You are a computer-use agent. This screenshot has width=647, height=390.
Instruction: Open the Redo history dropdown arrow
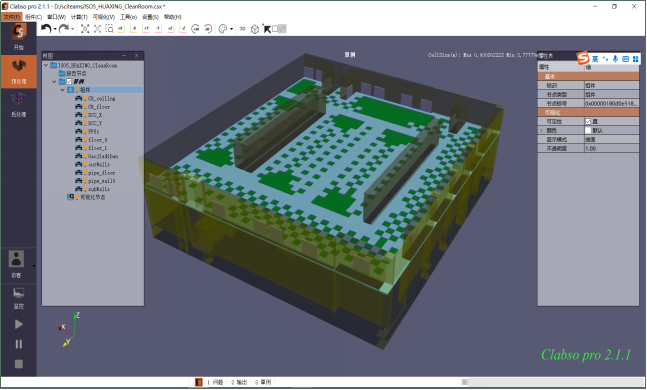pyautogui.click(x=73, y=29)
